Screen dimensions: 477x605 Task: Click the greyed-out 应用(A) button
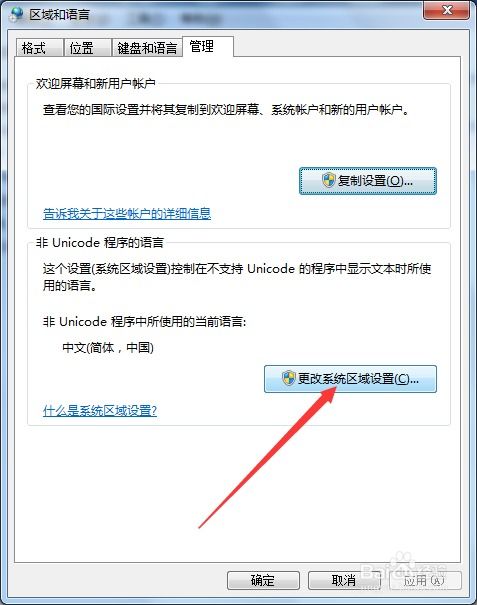coord(424,580)
